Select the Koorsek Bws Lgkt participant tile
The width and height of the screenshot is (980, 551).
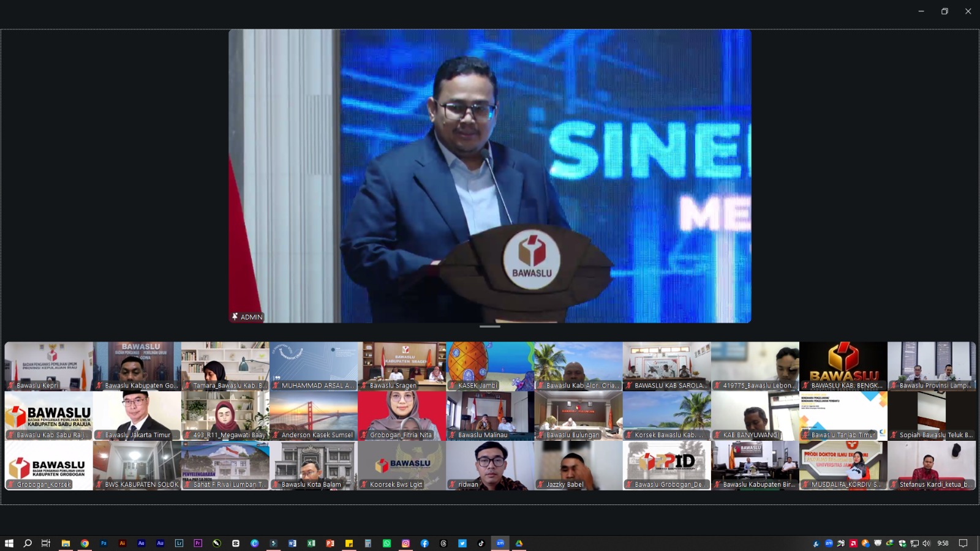402,465
